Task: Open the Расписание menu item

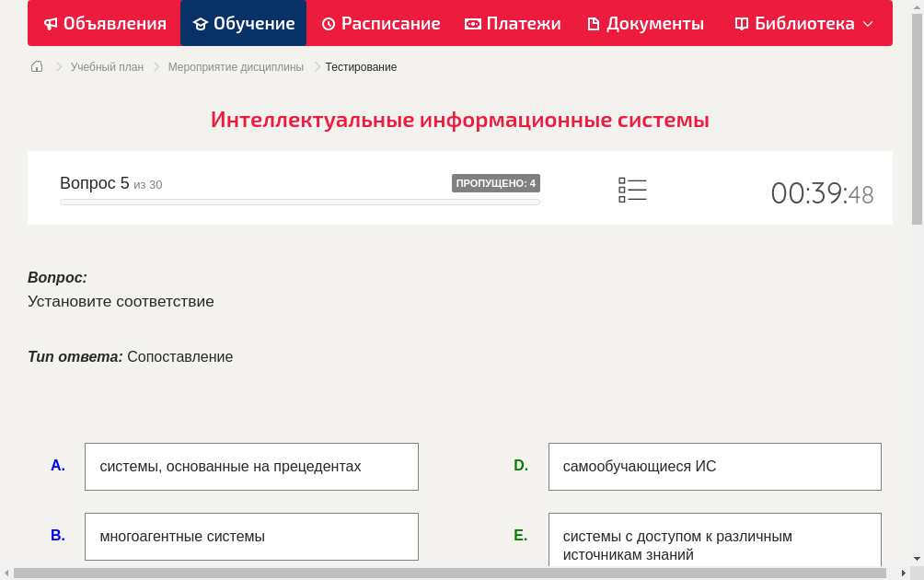Action: pyautogui.click(x=380, y=23)
